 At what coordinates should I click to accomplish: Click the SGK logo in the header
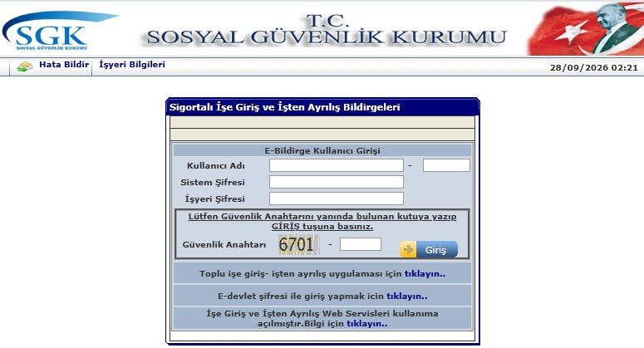pos(60,31)
